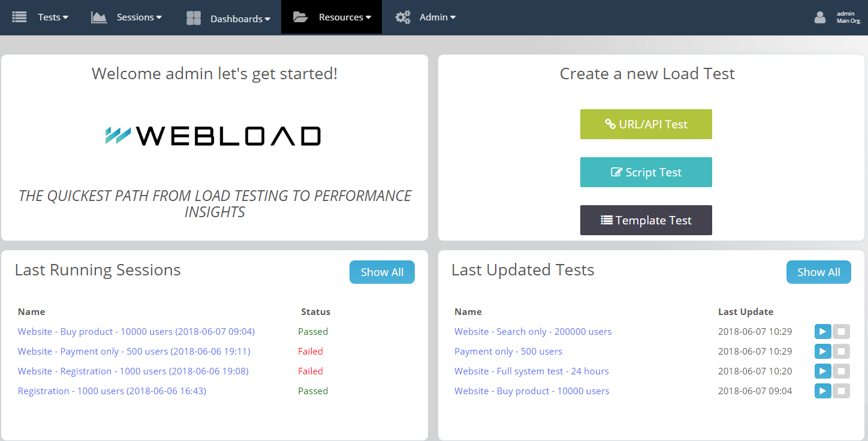This screenshot has width=868, height=441.
Task: Click the WEBLOAD logo
Action: [x=214, y=136]
